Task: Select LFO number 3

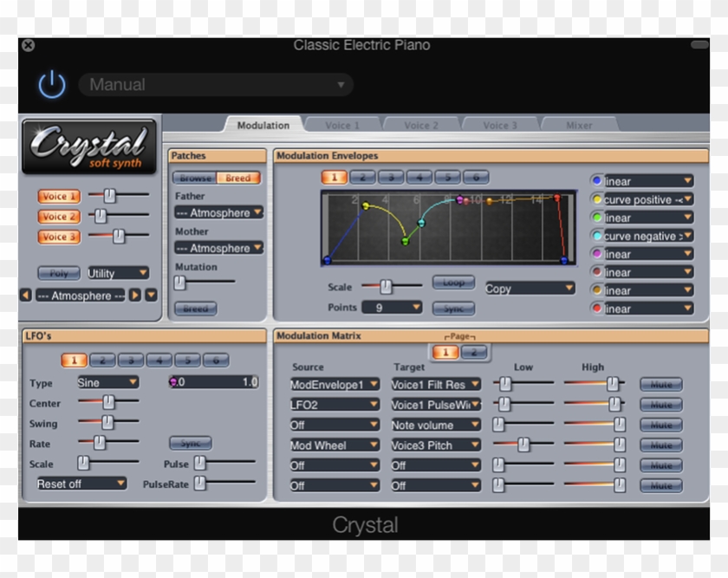Action: tap(131, 360)
